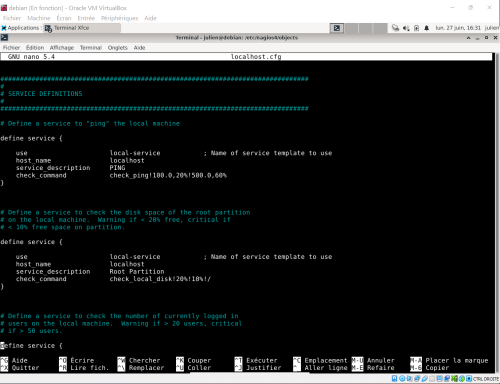The image size is (500, 384).
Task: Click the VirtualBox keyboard capture status icon
Action: [469, 378]
